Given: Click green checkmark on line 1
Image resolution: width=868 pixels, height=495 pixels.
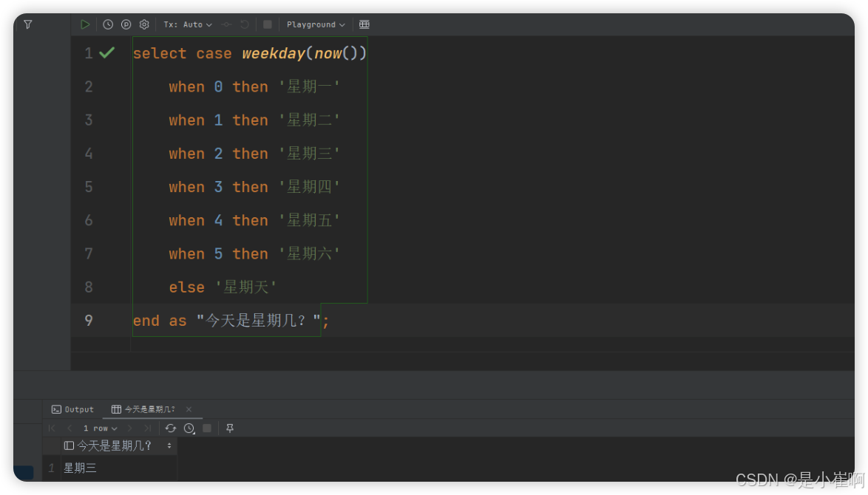Looking at the screenshot, I should click(x=107, y=52).
